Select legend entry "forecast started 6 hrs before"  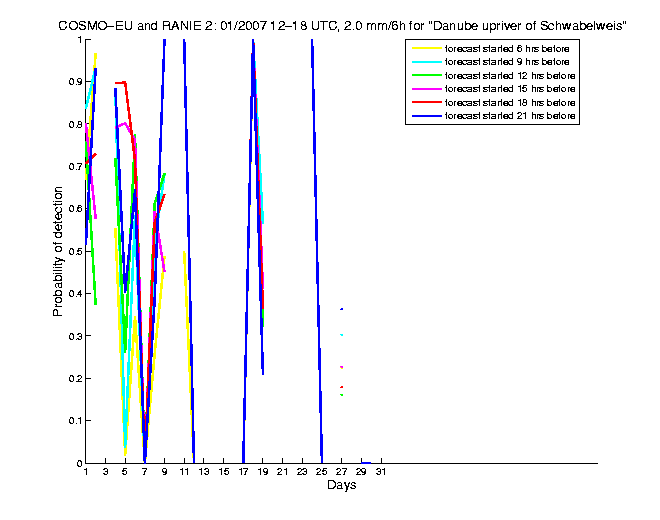pyautogui.click(x=507, y=49)
